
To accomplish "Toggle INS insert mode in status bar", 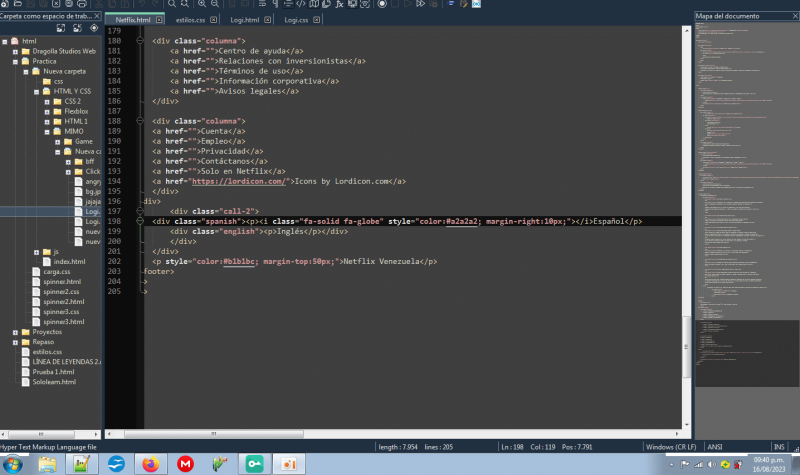I will tap(779, 446).
